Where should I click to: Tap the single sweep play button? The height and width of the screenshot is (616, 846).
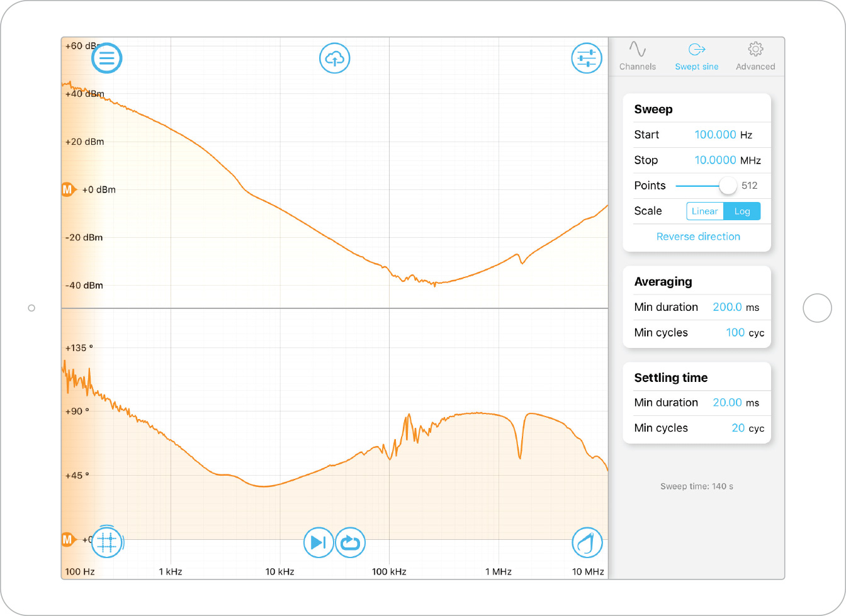pyautogui.click(x=319, y=542)
